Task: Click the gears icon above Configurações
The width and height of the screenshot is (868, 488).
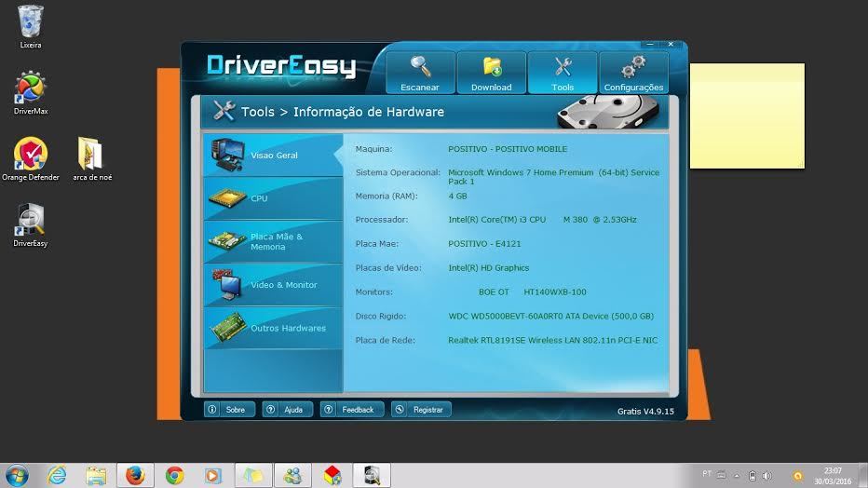Action: point(633,66)
